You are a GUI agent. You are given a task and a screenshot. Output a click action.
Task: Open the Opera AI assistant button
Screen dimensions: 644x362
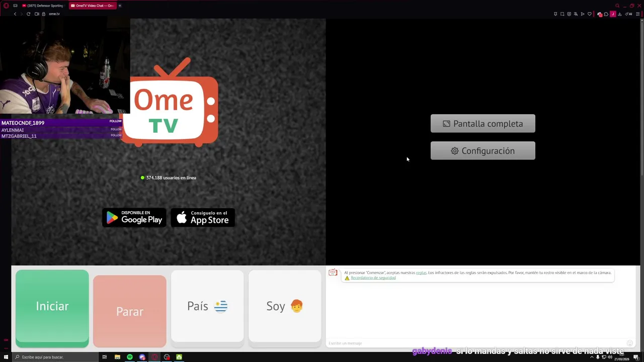click(629, 14)
